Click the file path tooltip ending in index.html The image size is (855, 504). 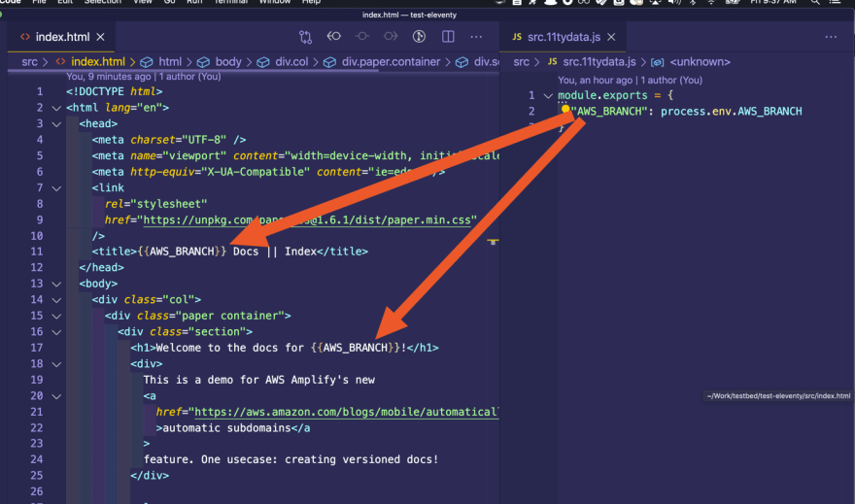point(778,396)
